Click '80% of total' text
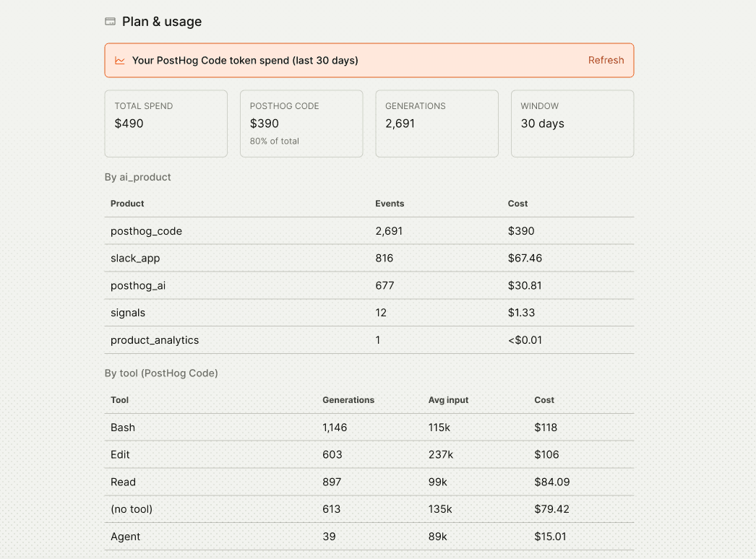The height and width of the screenshot is (559, 756). click(x=275, y=142)
